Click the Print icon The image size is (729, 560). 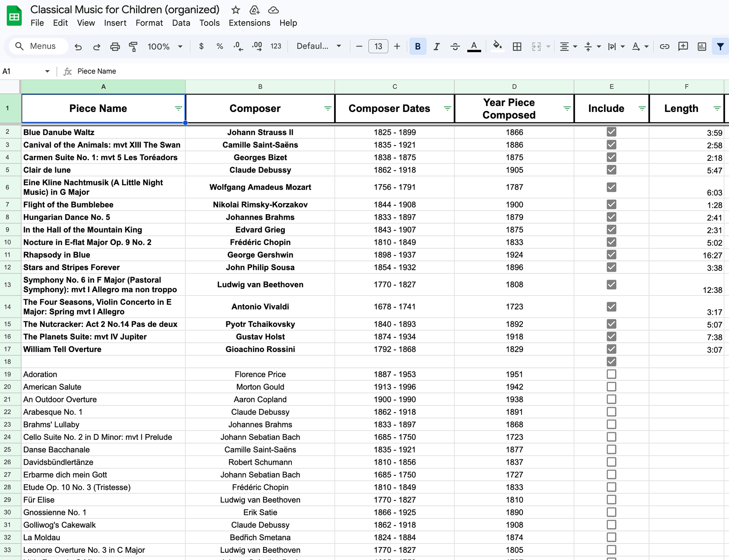[x=115, y=46]
